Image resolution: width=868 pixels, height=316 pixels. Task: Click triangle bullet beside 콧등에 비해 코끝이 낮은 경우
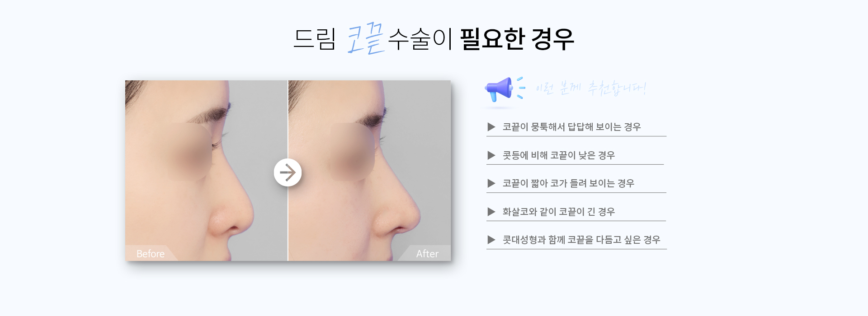[x=491, y=155]
